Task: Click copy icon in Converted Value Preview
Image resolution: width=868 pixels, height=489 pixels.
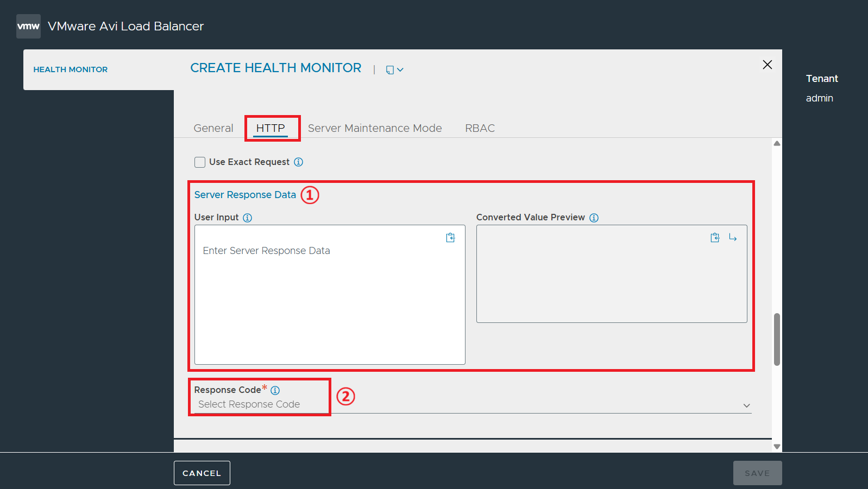Action: click(715, 238)
